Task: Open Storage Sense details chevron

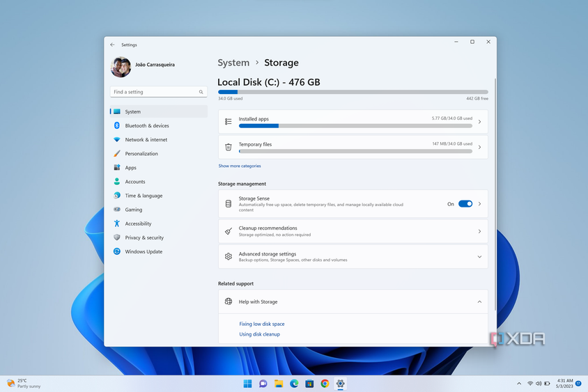Action: click(x=479, y=204)
